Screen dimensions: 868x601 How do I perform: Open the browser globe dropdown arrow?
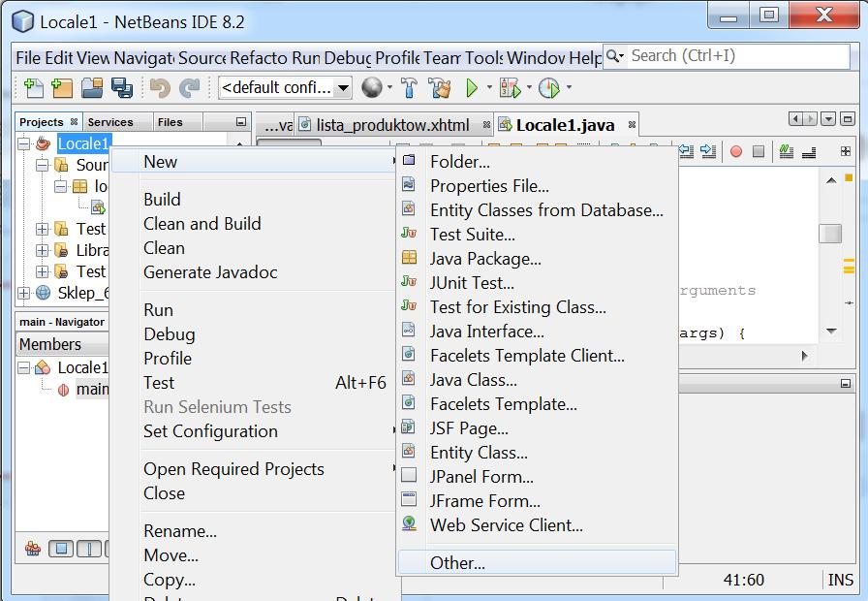point(389,87)
